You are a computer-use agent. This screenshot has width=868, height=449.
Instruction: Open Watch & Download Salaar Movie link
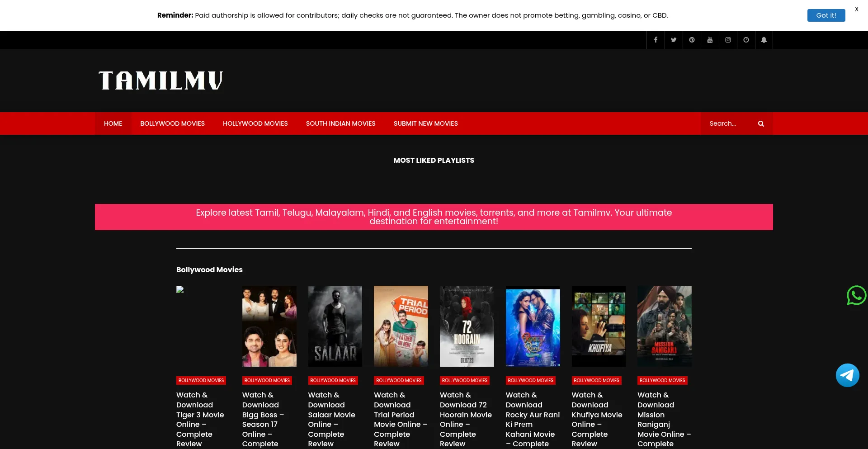click(331, 419)
